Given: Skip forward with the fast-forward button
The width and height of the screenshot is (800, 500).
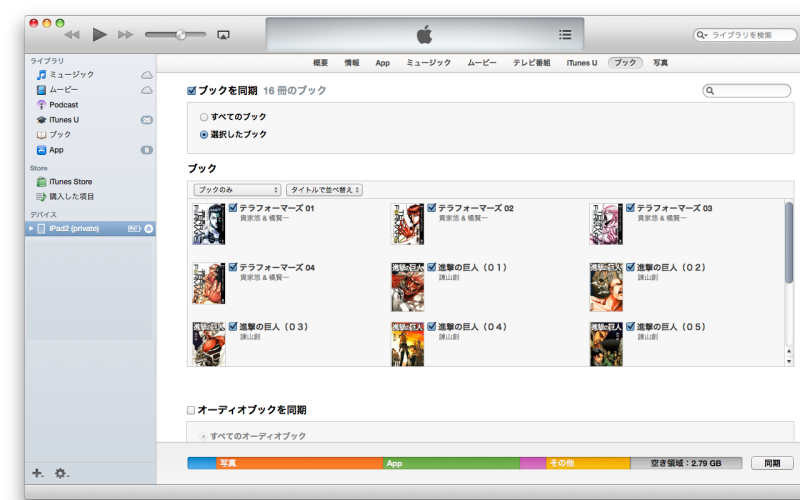Looking at the screenshot, I should [126, 35].
